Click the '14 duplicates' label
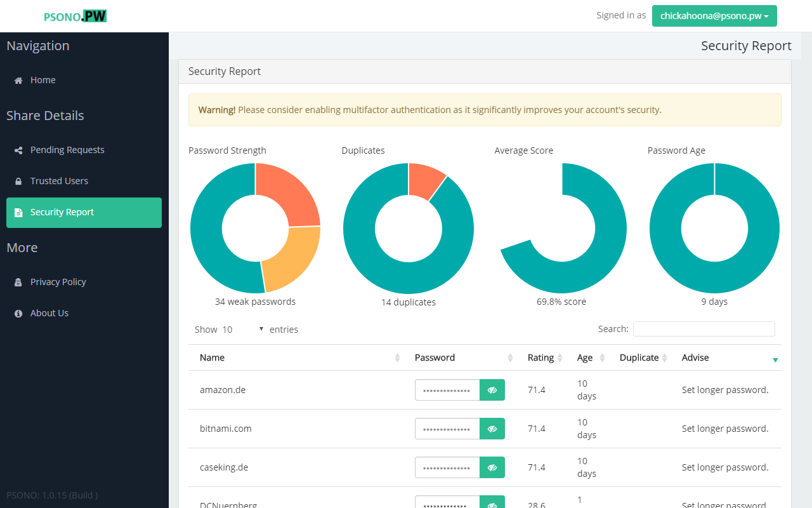 (409, 302)
